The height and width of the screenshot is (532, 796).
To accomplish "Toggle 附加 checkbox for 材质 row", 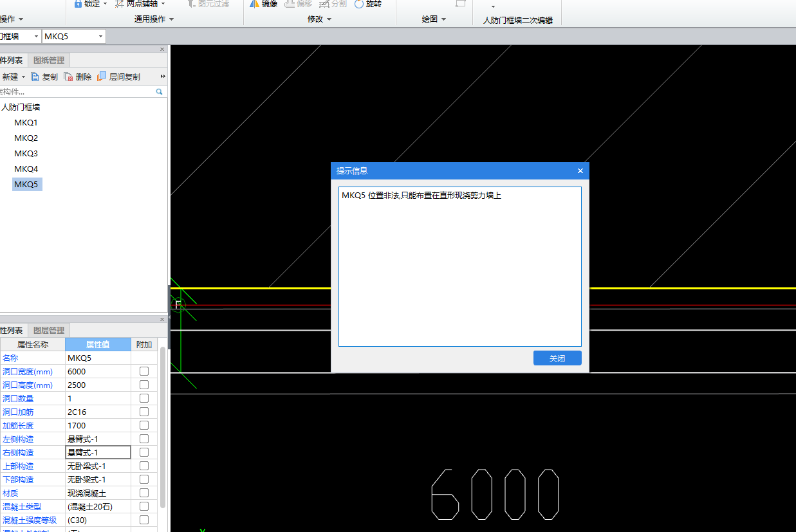I will tap(144, 493).
